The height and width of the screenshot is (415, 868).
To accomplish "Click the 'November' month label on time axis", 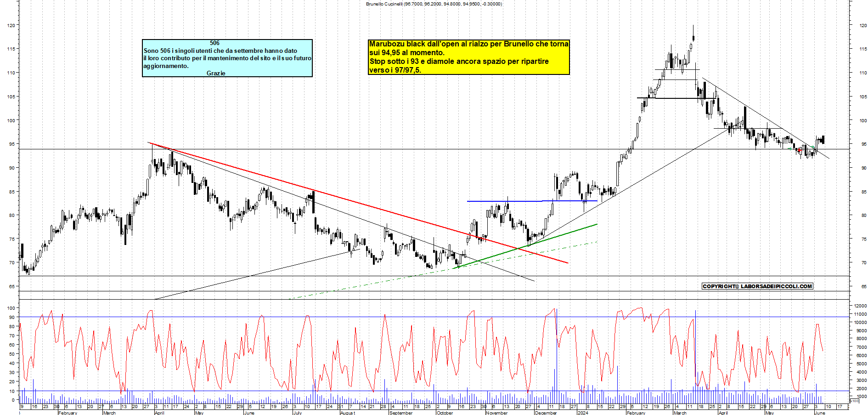I will pos(496,413).
